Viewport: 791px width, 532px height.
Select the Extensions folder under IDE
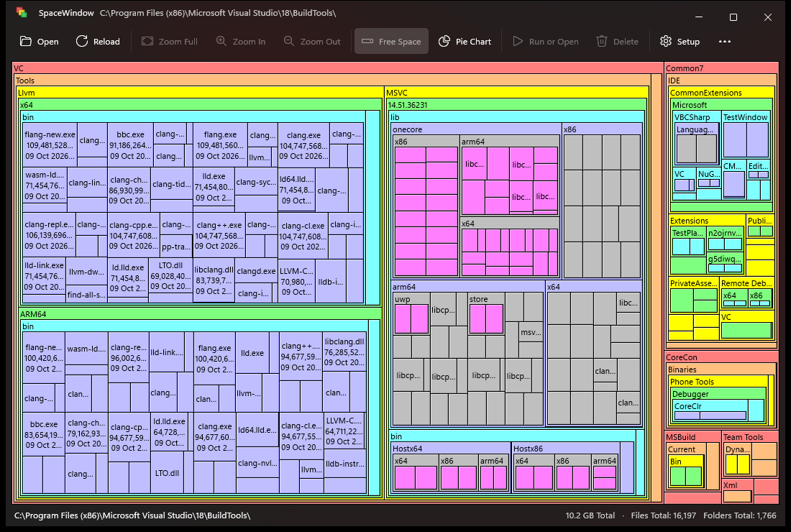708,221
